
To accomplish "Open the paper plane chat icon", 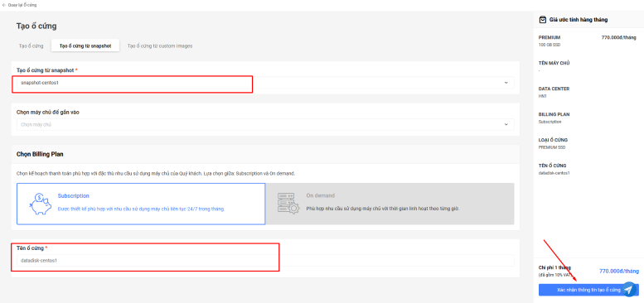I will pos(628,289).
